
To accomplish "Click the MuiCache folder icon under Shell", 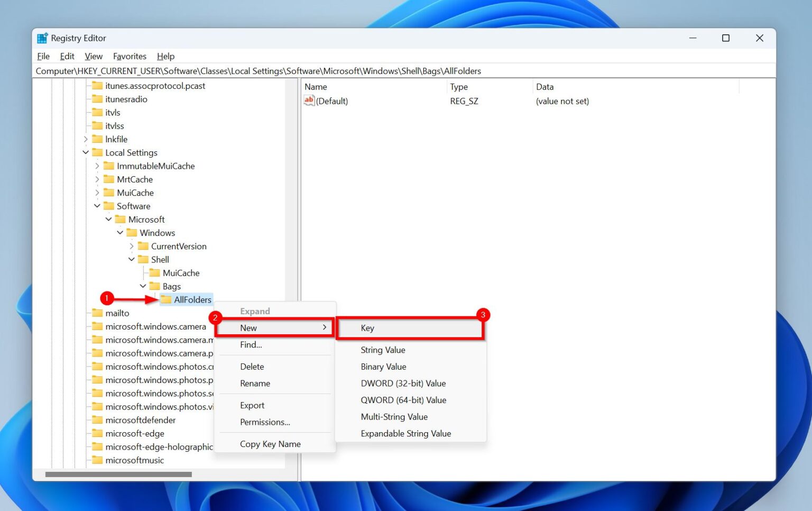I will click(x=154, y=272).
